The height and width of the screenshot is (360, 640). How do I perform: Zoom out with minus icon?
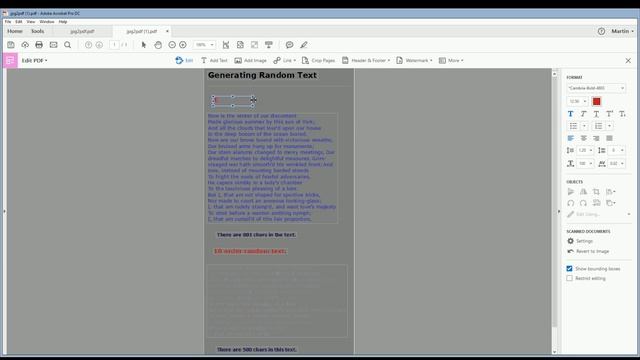tap(172, 45)
